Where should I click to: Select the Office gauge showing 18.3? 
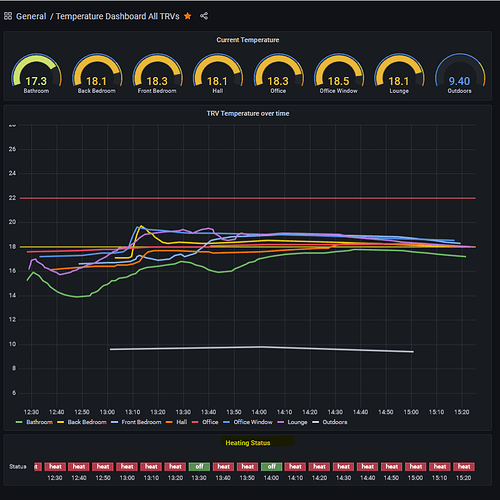click(278, 74)
